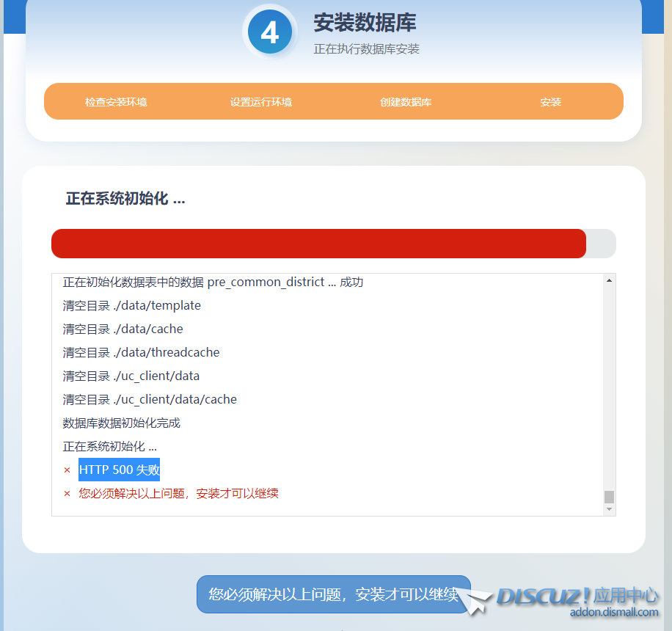Click the 清空目录 ./uc_client/data/cache log entry

pyautogui.click(x=150, y=400)
